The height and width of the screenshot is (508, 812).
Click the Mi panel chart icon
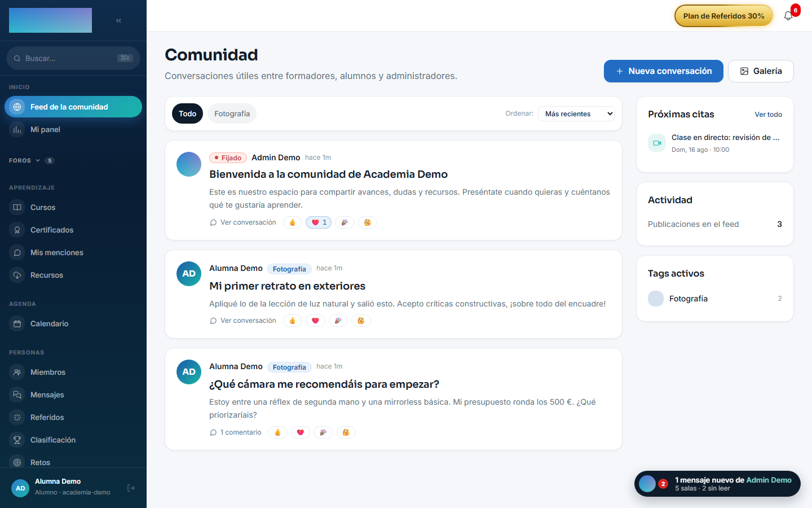(x=17, y=129)
